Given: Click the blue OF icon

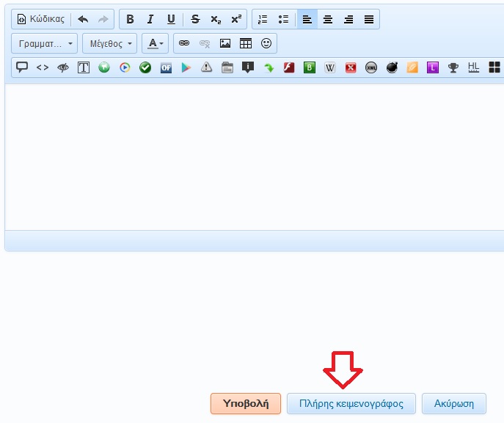Looking at the screenshot, I should tap(166, 67).
